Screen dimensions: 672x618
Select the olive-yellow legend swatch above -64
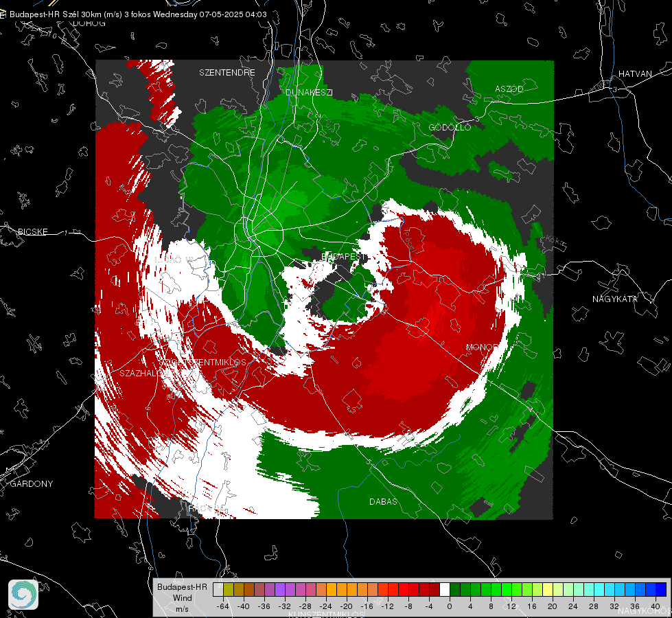tap(229, 589)
